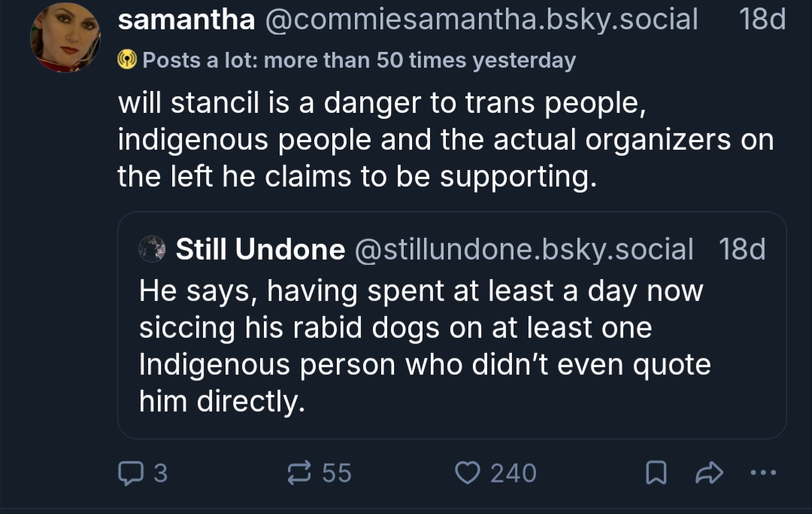Click the 55 reposts count

tap(337, 473)
